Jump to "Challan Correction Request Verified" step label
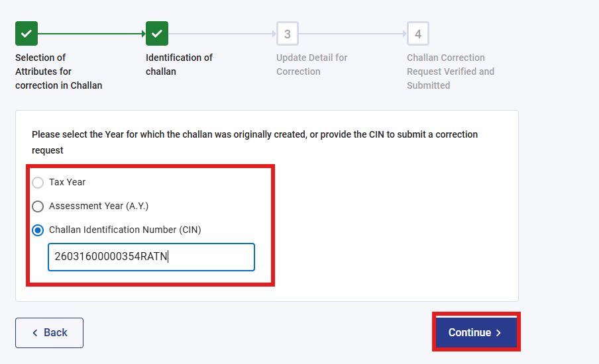Viewport: 599px width, 364px height. 451,71
